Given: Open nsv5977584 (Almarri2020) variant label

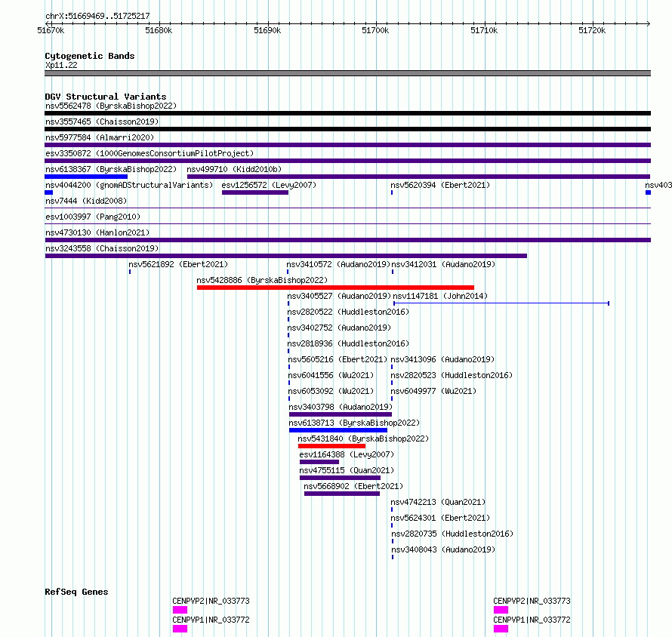Looking at the screenshot, I should tap(100, 137).
